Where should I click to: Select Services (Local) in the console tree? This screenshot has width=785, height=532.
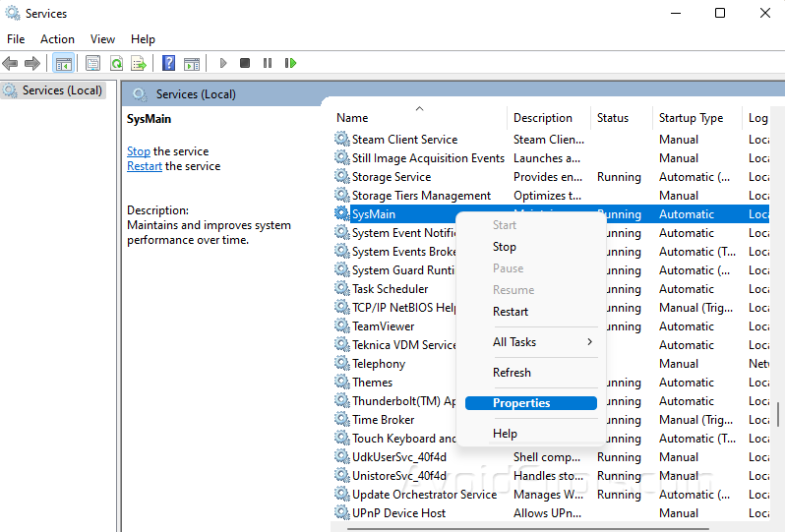(61, 90)
